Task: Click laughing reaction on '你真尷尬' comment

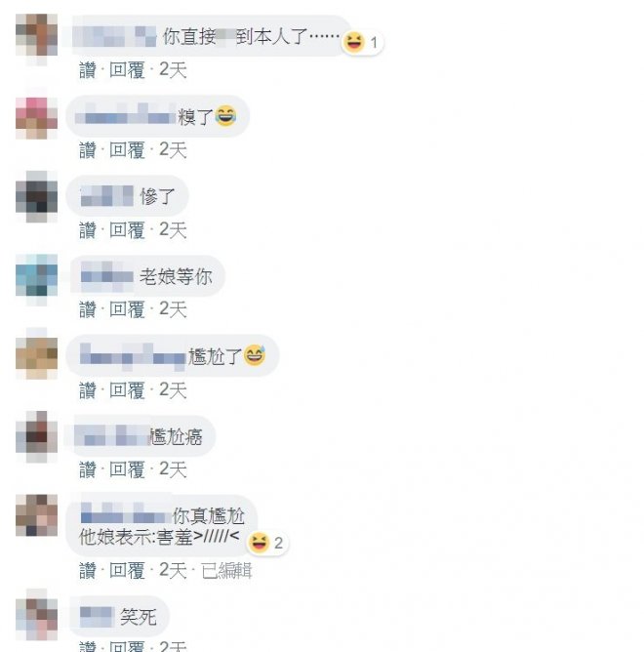Action: coord(266,543)
